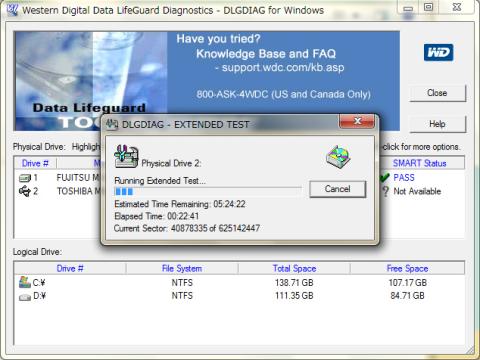Click the 107.17 GB free space value
The width and height of the screenshot is (480, 360).
pos(407,283)
